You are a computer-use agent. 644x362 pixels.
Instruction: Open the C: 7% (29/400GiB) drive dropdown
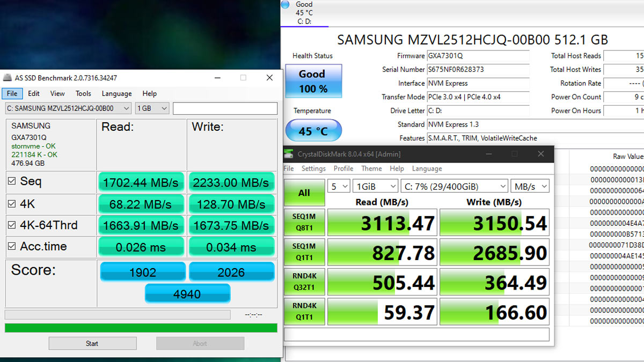click(x=454, y=187)
